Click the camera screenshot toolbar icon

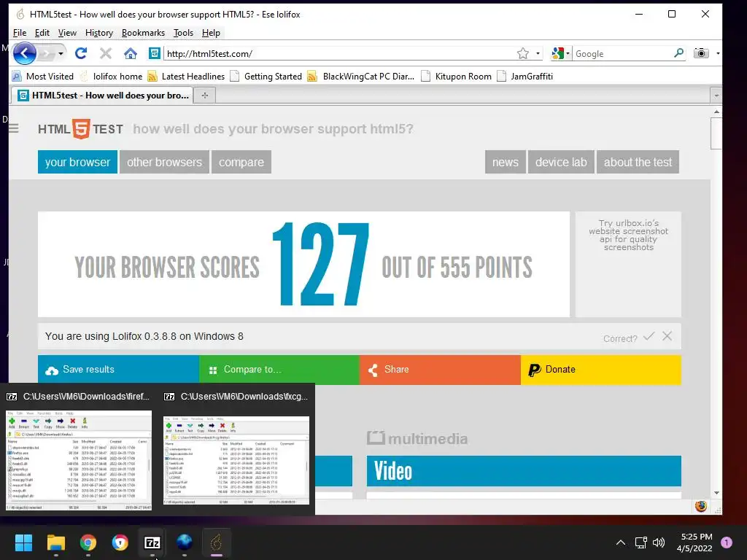click(701, 52)
